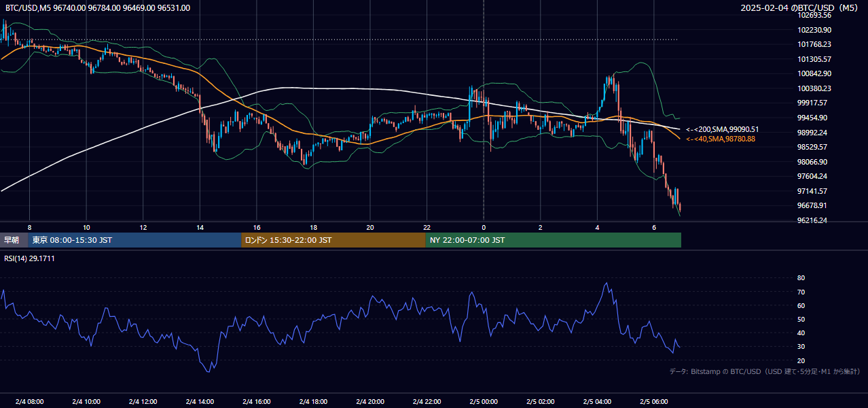Select the 東京 08:00-15:30 JST session bar
This screenshot has height=408, width=868.
pyautogui.click(x=135, y=240)
